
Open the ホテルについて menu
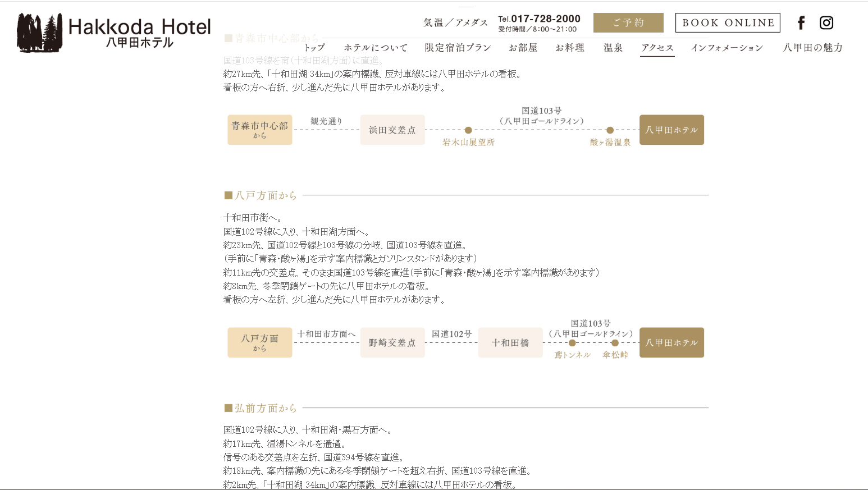coord(376,48)
